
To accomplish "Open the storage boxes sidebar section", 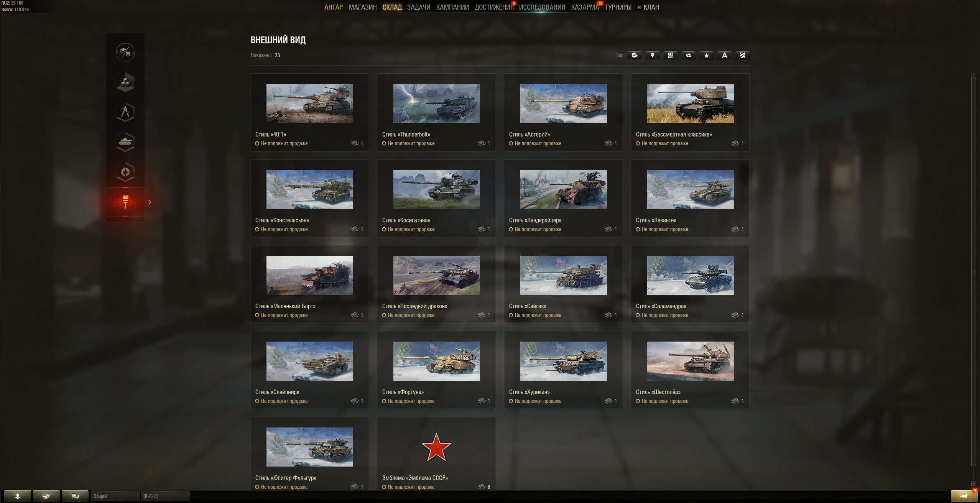I will [x=125, y=82].
